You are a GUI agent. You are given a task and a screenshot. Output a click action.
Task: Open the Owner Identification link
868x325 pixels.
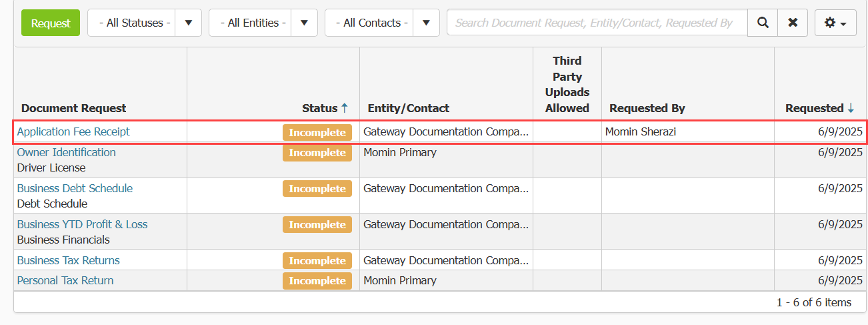tap(66, 152)
